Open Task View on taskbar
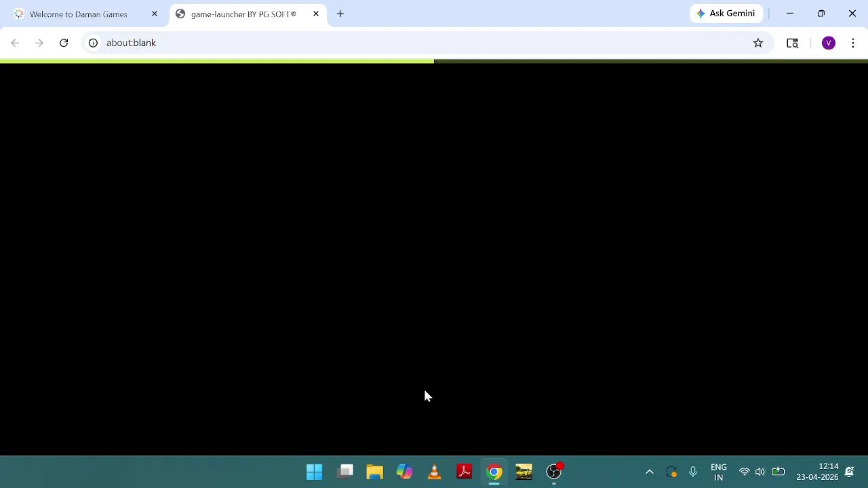 point(345,472)
